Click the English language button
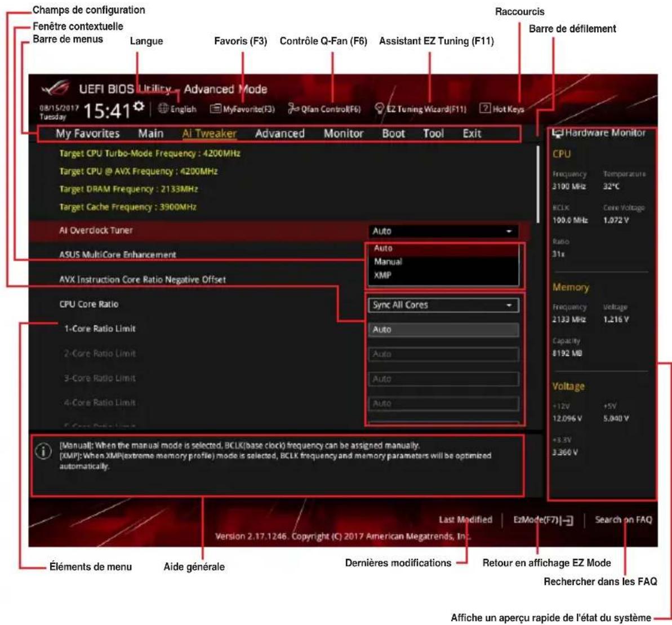672x625 pixels. (177, 109)
